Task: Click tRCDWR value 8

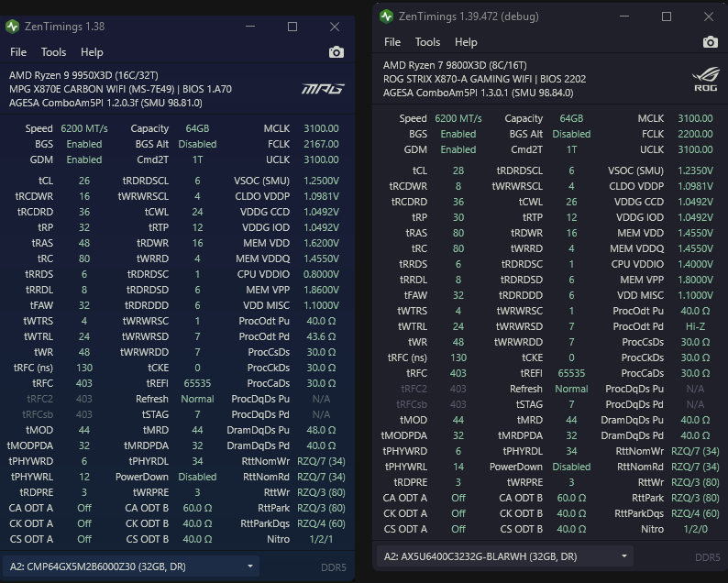Action: pyautogui.click(x=458, y=186)
